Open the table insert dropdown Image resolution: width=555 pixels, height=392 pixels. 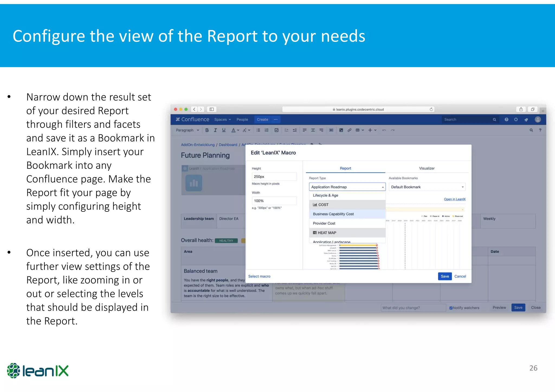pyautogui.click(x=360, y=130)
